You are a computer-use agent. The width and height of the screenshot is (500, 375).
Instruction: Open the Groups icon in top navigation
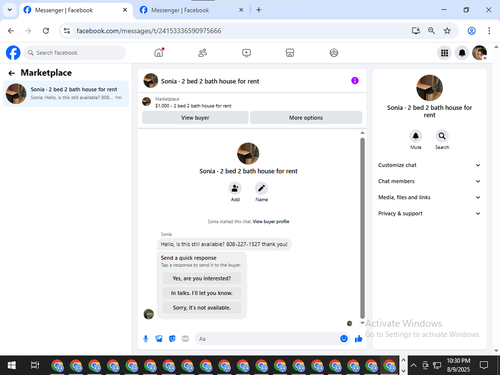334,53
